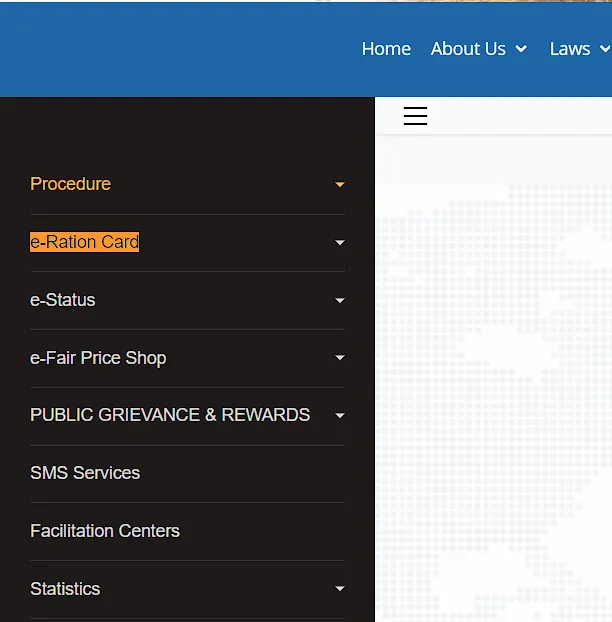
Task: Expand PUBLIC GRIEVANCE & REWARDS arrow
Action: point(340,416)
